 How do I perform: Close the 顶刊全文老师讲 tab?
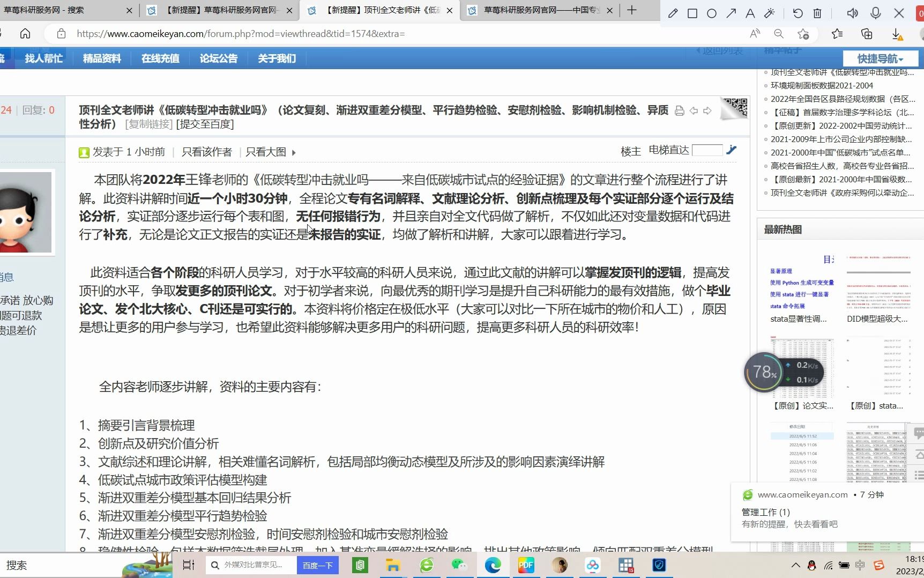click(450, 10)
